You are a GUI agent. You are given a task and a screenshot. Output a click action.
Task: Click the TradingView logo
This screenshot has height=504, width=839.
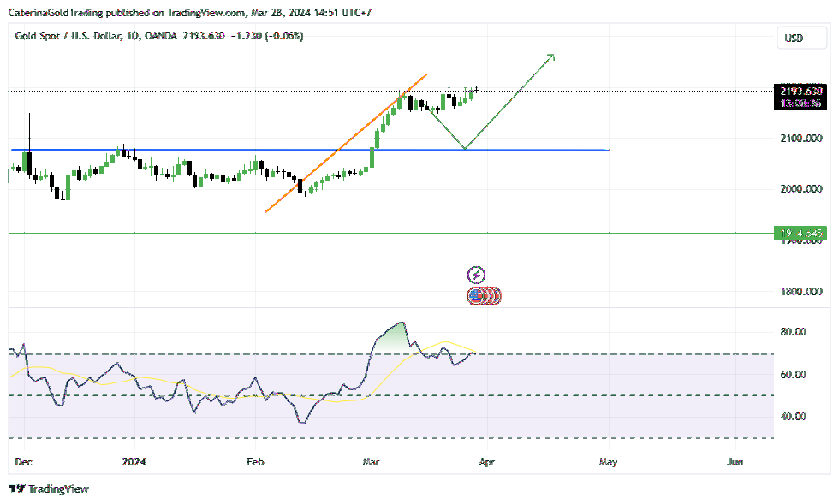pyautogui.click(x=49, y=489)
